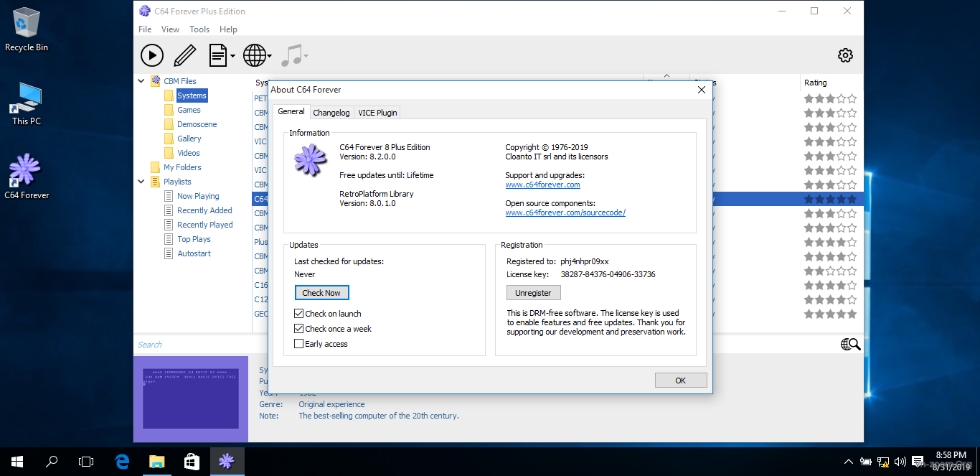980x476 pixels.
Task: Disable the Check on launch checkbox
Action: tap(299, 314)
